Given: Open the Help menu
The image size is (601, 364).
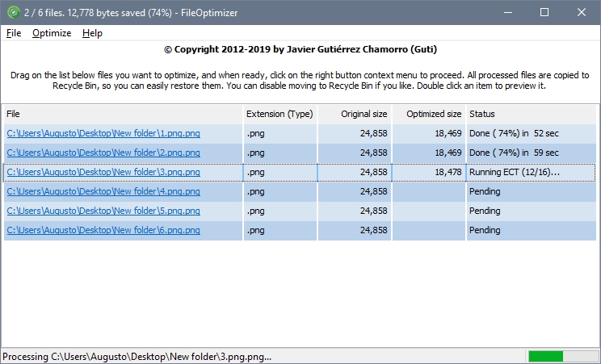Looking at the screenshot, I should tap(92, 33).
